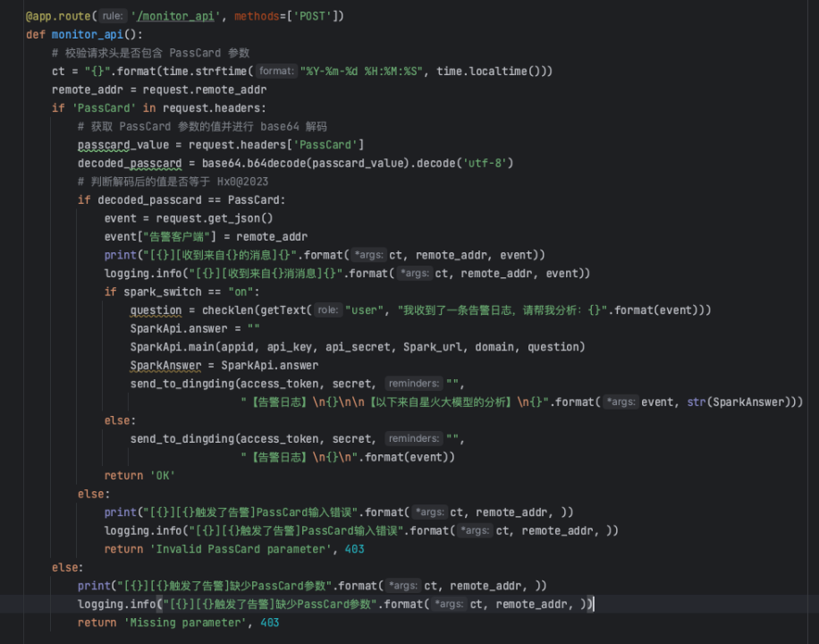
Task: Click the 'role:' inlay hint in getText
Action: [328, 310]
